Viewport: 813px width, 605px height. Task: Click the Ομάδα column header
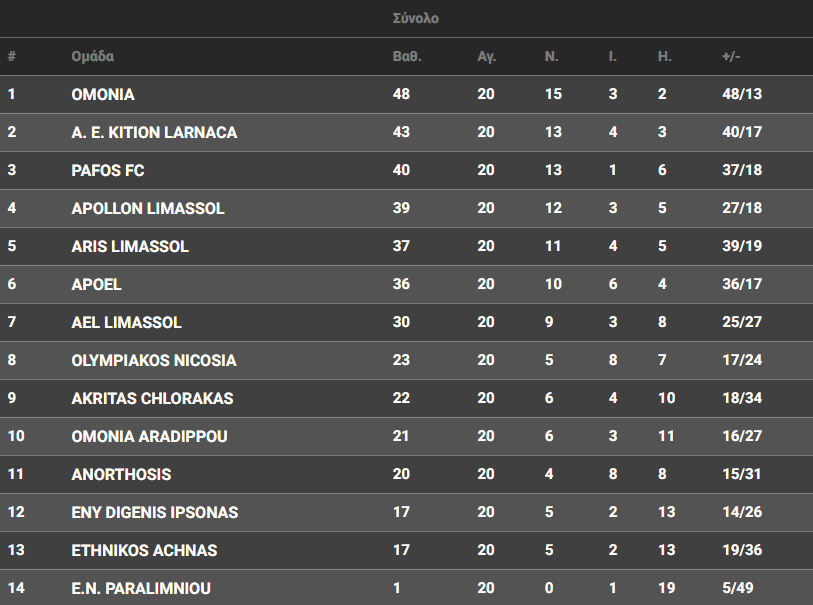(93, 56)
